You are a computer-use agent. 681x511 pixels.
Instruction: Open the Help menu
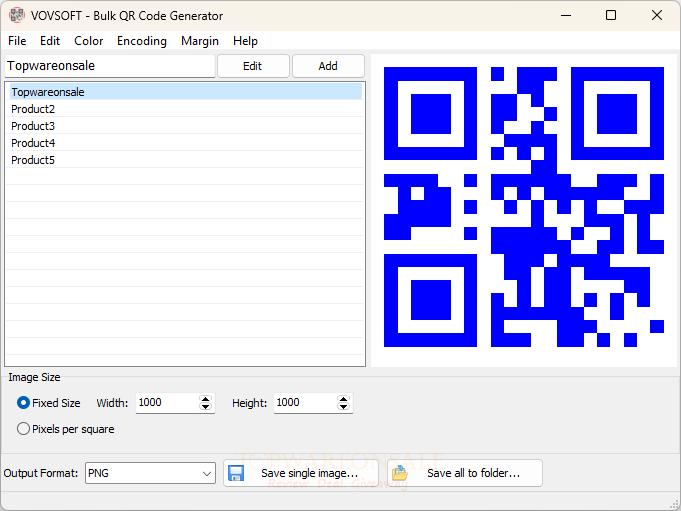click(x=245, y=41)
